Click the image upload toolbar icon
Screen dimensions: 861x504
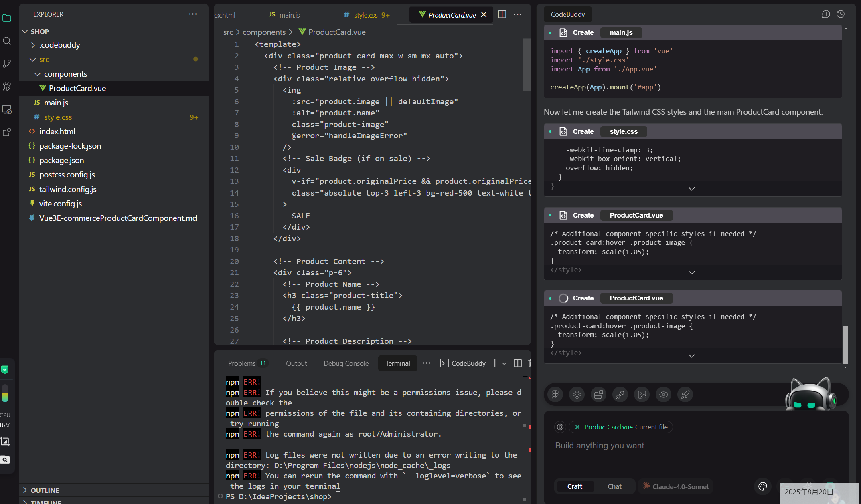[x=642, y=395]
